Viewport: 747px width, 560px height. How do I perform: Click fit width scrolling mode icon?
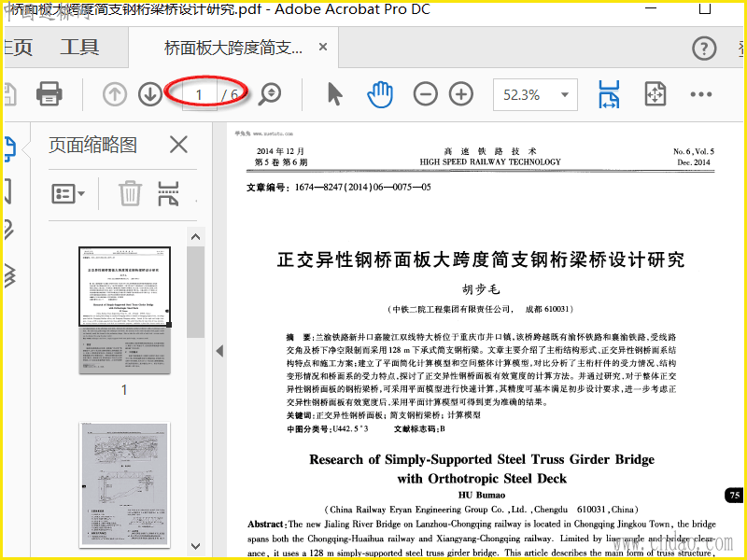[x=610, y=94]
